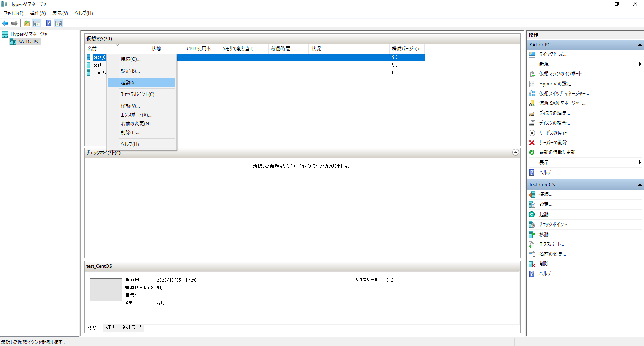This screenshot has width=644, height=346.
Task: Open the 操作(A) menu
Action: 38,13
